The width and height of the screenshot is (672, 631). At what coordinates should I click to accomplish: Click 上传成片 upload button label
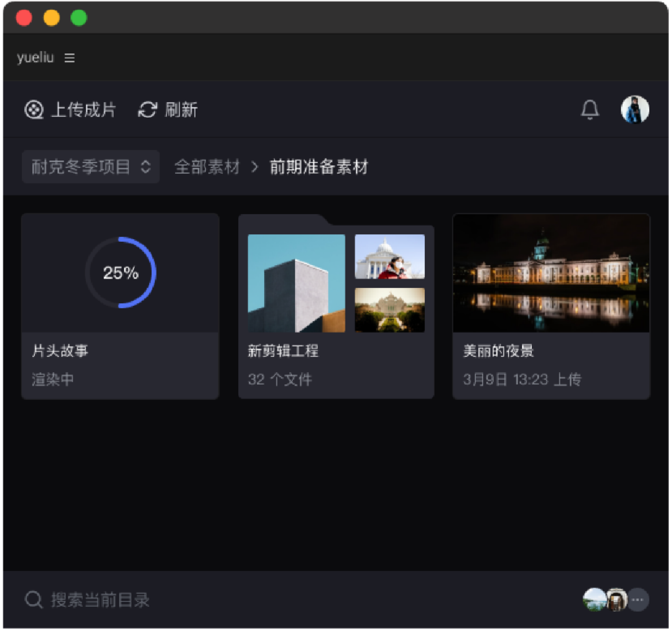[83, 110]
